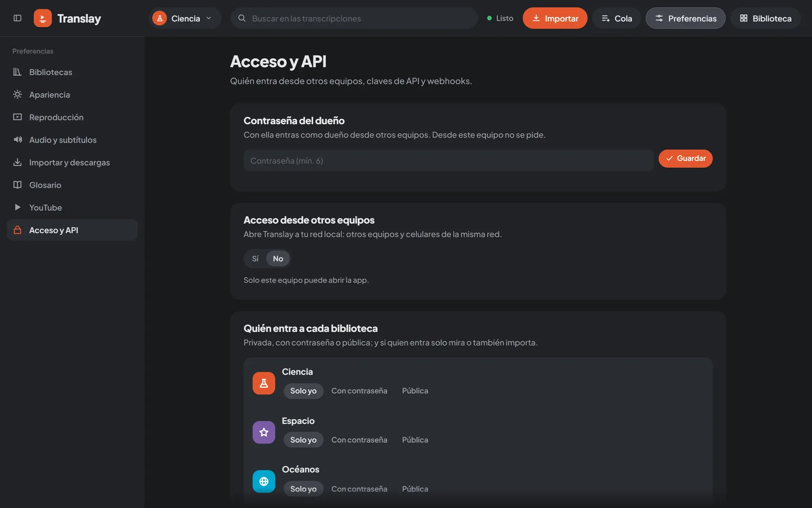Make the Océanos library Pública
This screenshot has height=508, width=812.
415,489
